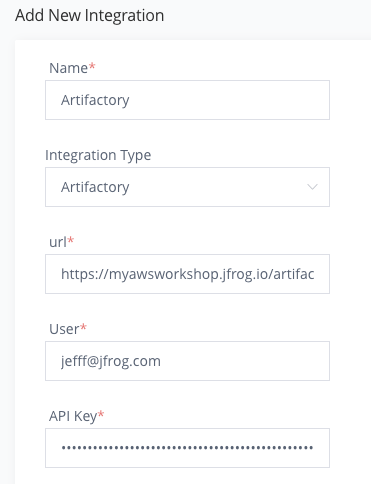Click the required asterisk next to User
This screenshot has height=484, width=371.
pos(83,327)
